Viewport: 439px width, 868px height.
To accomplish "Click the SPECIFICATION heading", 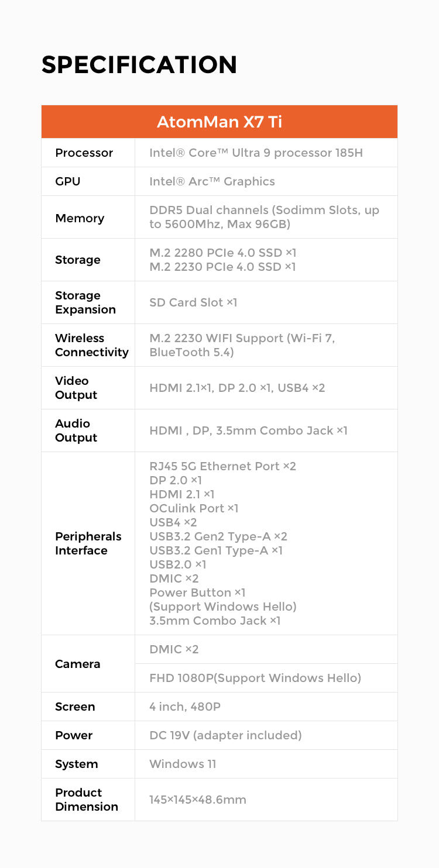I will 139,65.
